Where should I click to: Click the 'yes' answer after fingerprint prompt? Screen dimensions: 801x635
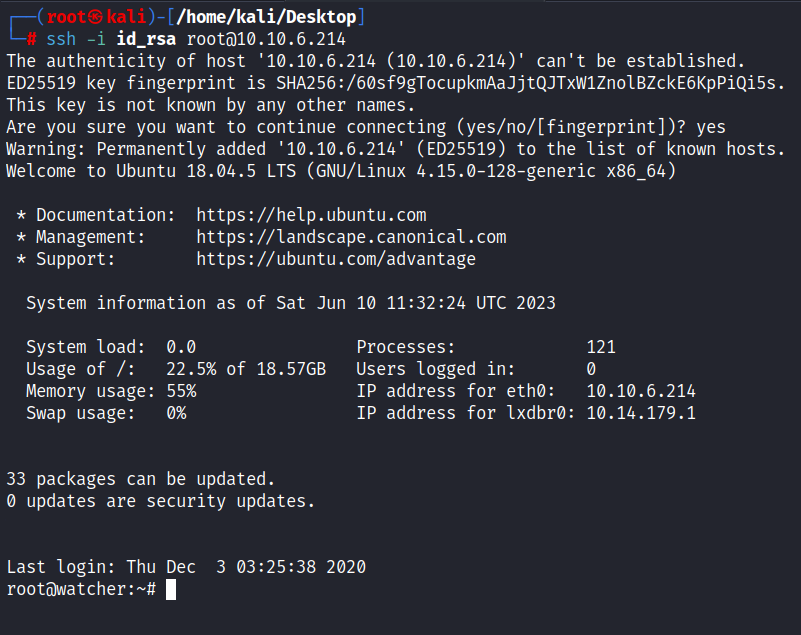(711, 127)
